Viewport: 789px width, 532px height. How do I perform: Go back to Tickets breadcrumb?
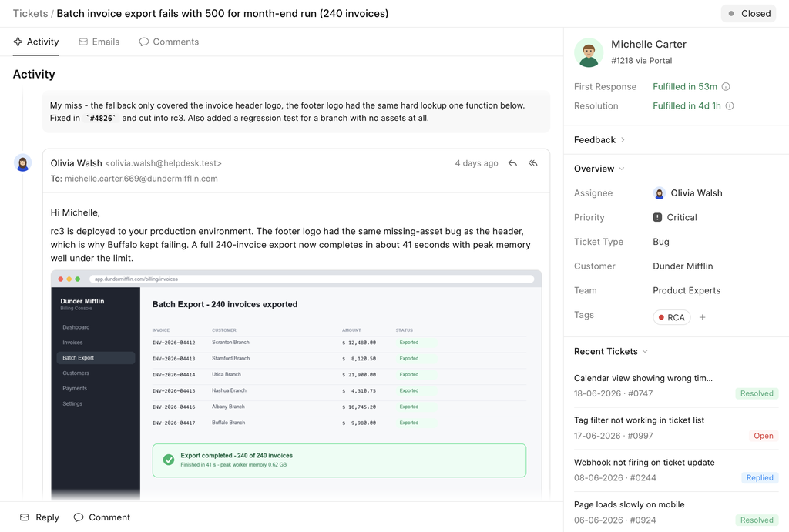click(30, 14)
